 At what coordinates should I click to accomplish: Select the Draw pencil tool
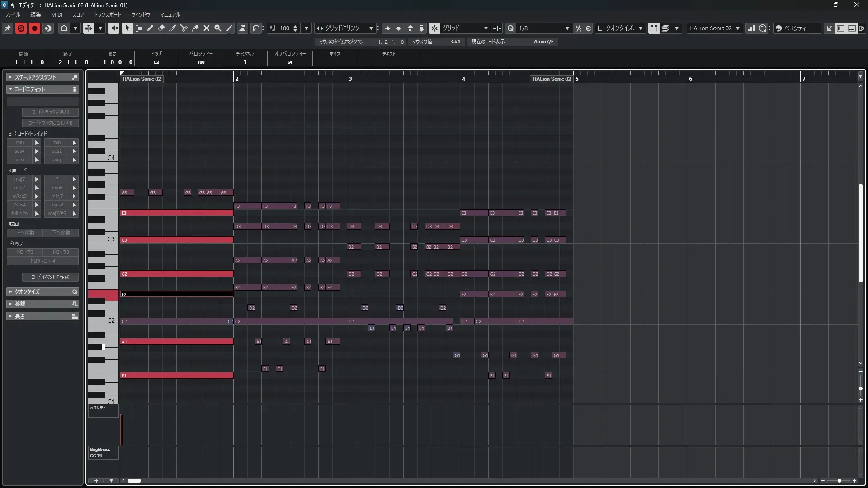point(150,28)
